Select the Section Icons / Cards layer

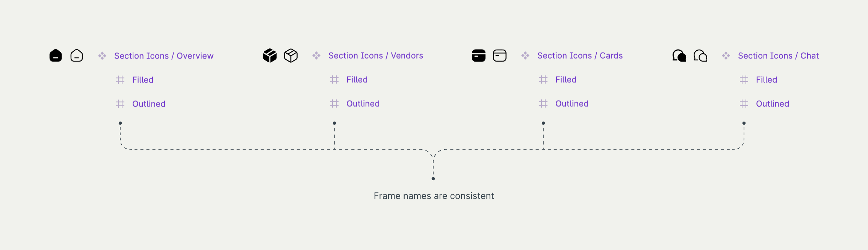[580, 56]
